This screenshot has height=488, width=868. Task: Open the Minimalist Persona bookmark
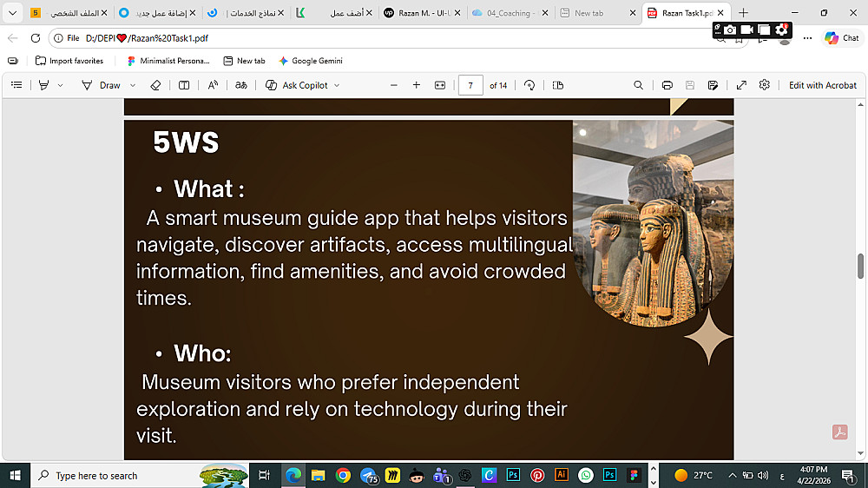(168, 61)
